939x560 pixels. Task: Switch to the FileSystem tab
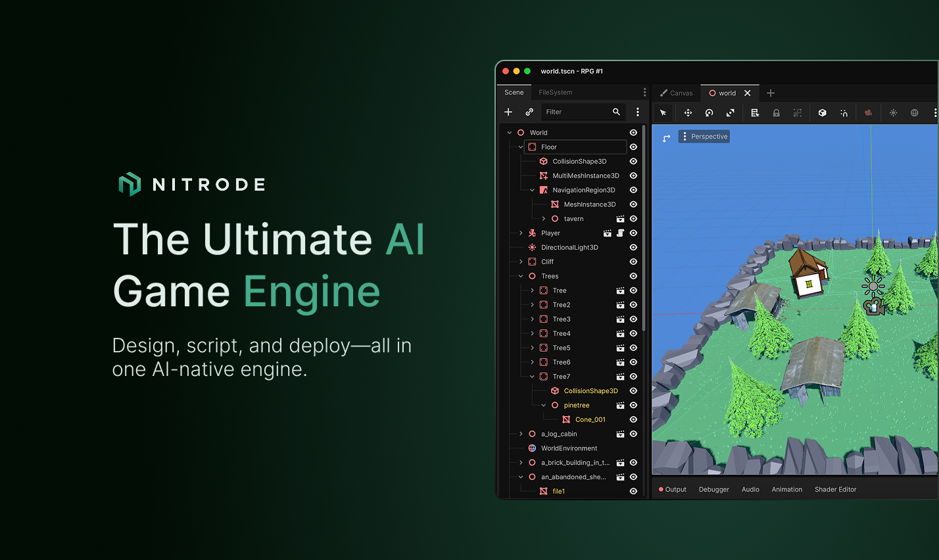(556, 93)
